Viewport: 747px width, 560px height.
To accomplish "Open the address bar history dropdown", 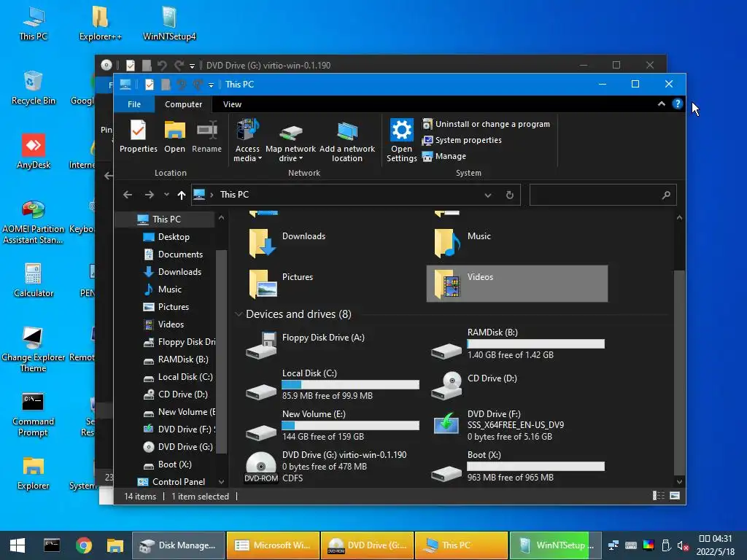I will [488, 195].
